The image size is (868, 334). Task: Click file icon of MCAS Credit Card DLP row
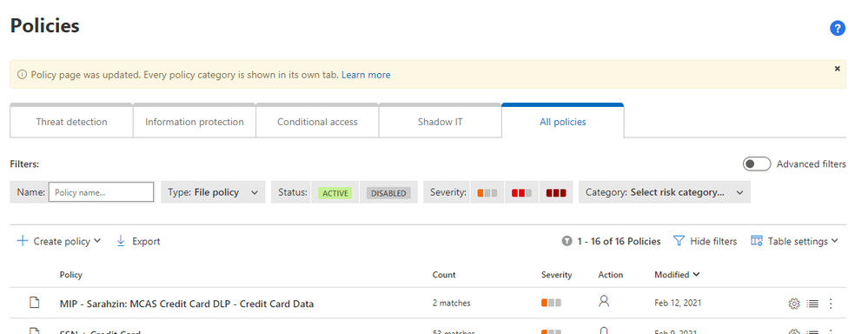[35, 303]
